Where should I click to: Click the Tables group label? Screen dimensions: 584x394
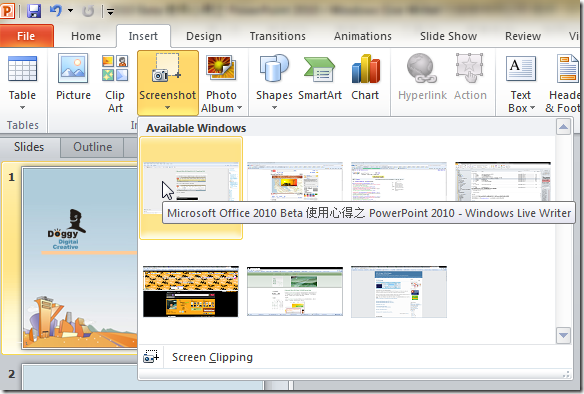click(23, 125)
